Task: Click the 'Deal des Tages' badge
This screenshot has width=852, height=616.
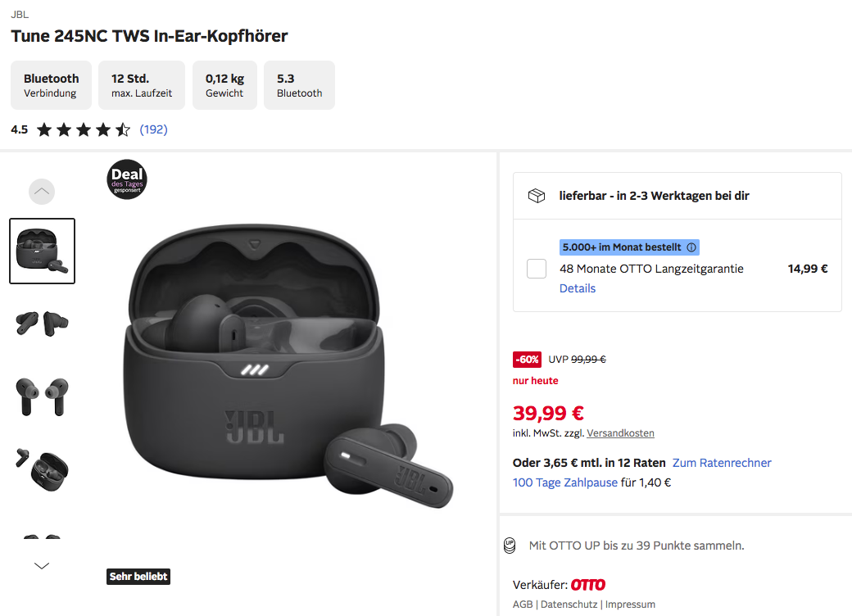Action: point(127,179)
